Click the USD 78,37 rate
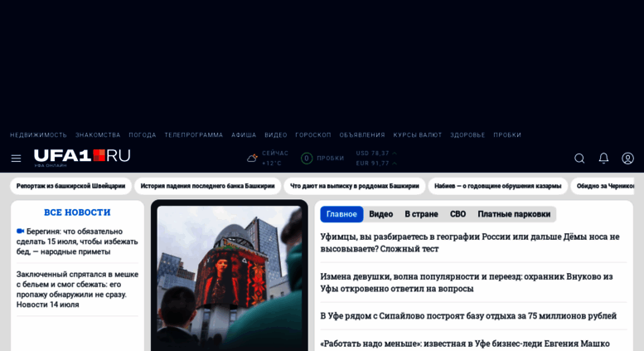The height and width of the screenshot is (351, 644). tap(372, 154)
